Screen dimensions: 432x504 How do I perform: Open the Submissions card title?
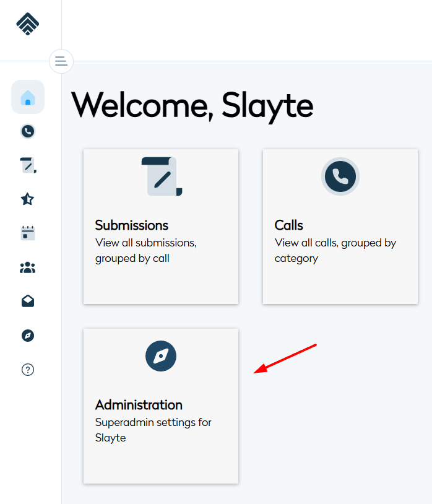click(x=132, y=225)
